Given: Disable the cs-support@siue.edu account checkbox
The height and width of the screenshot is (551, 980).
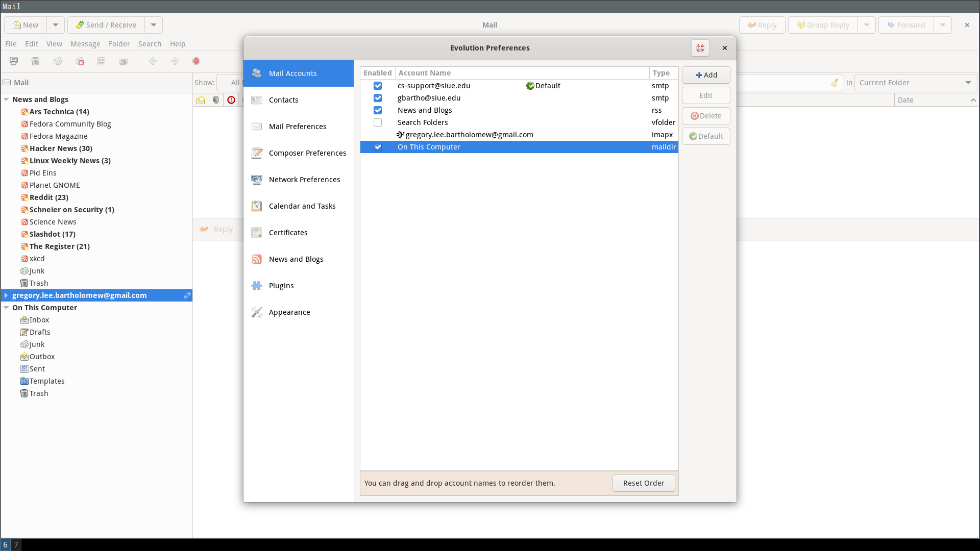Looking at the screenshot, I should coord(378,86).
